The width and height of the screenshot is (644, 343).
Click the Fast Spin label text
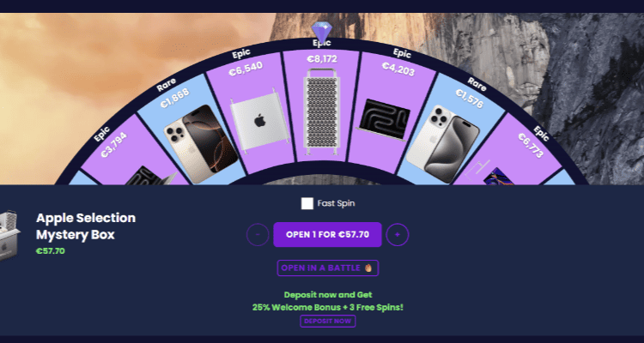[336, 203]
